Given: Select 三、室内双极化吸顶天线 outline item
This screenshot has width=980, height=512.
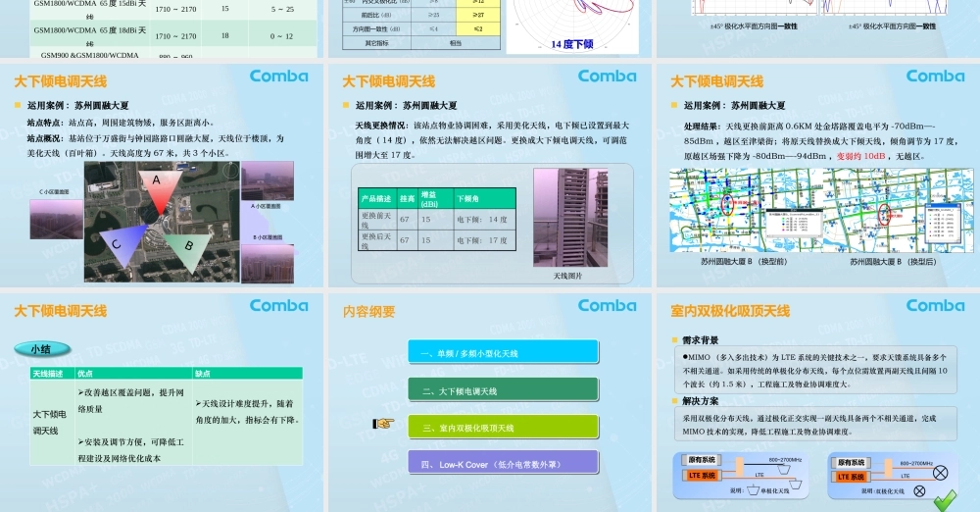Looking at the screenshot, I should tap(503, 428).
